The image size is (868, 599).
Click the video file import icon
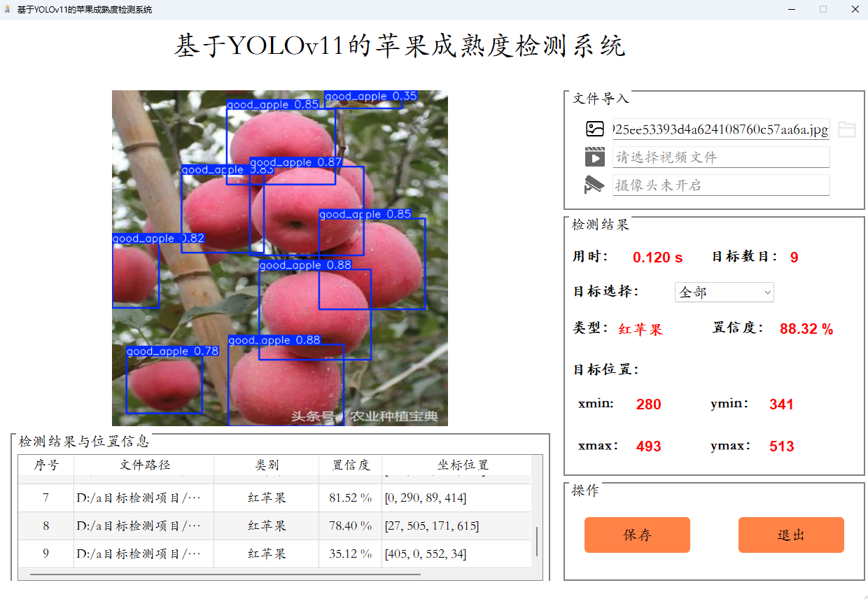(594, 157)
